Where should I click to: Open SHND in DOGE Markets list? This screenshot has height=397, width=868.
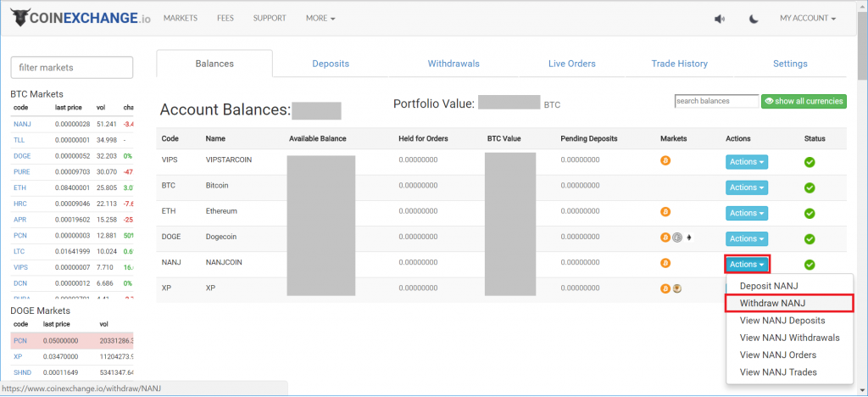click(x=22, y=372)
